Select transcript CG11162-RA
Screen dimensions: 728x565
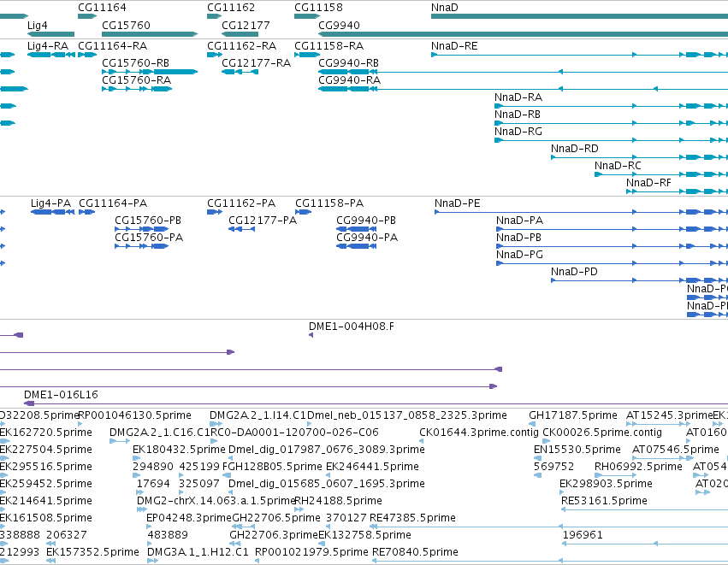pyautogui.click(x=215, y=55)
